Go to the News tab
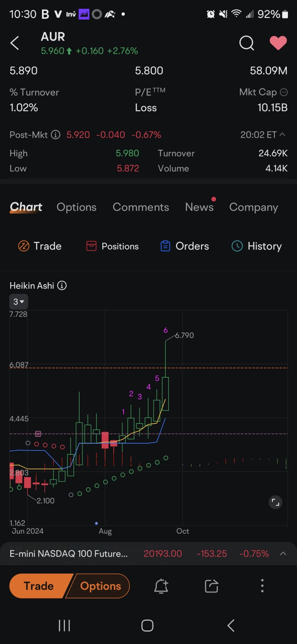The width and height of the screenshot is (297, 644). pos(199,207)
